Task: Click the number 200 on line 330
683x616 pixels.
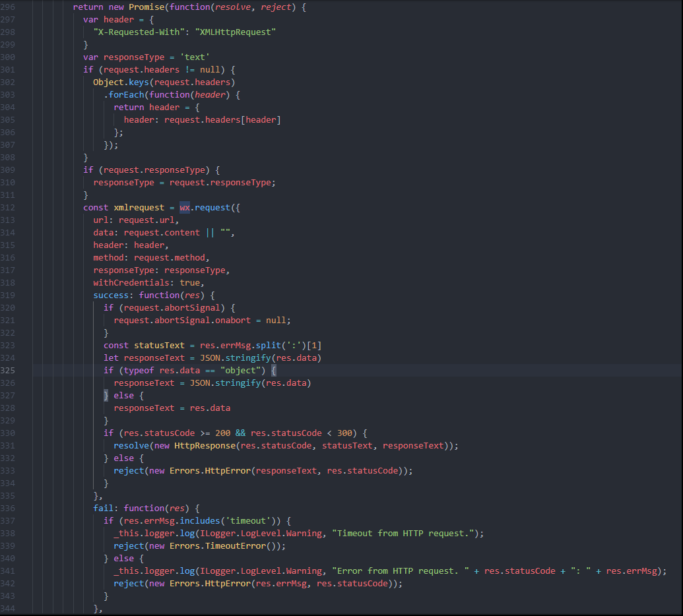Action: tap(222, 433)
